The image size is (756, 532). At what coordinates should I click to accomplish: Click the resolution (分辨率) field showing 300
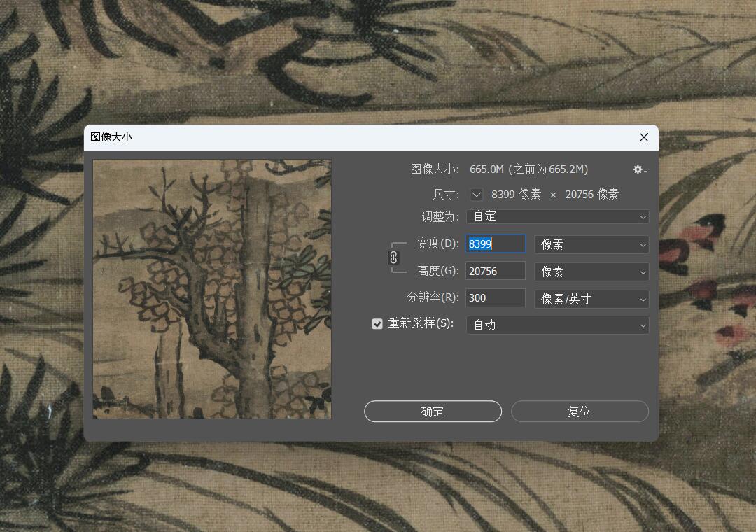pos(495,298)
